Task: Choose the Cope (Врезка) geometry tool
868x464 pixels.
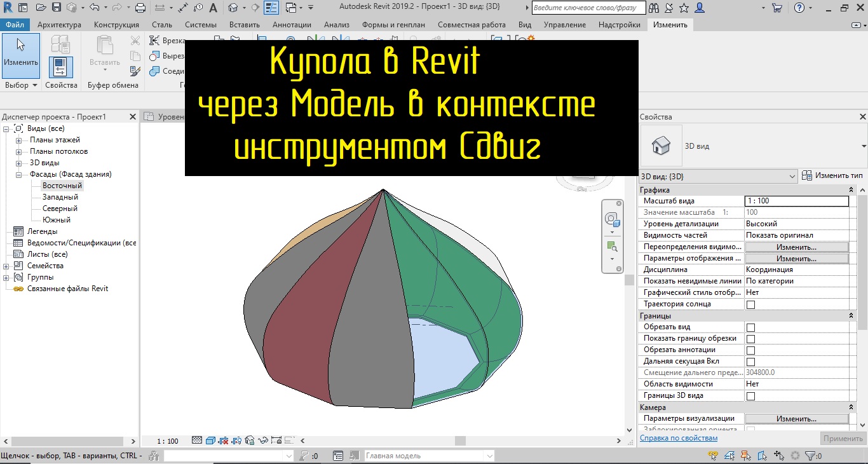Action: [x=166, y=41]
